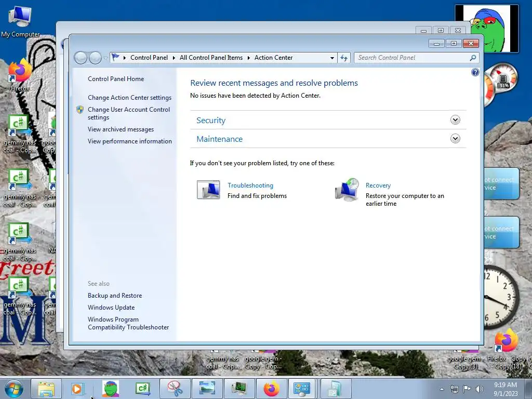Image resolution: width=532 pixels, height=399 pixels.
Task: Open Windows Explorer from taskbar
Action: coord(46,389)
